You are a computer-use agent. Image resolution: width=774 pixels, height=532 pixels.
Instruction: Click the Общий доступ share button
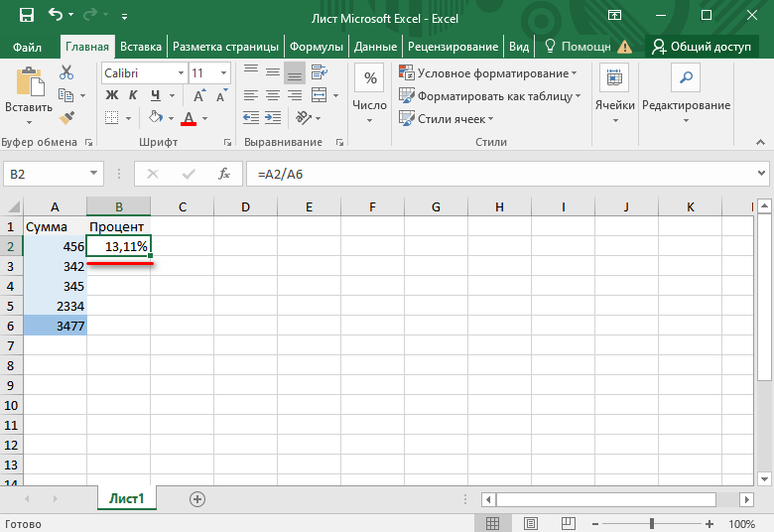[702, 47]
